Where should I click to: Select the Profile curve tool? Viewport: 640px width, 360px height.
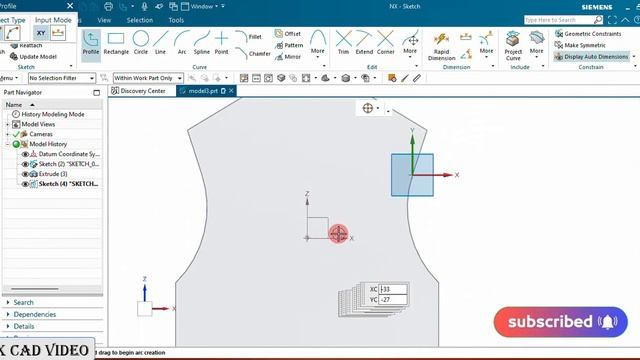pos(91,43)
